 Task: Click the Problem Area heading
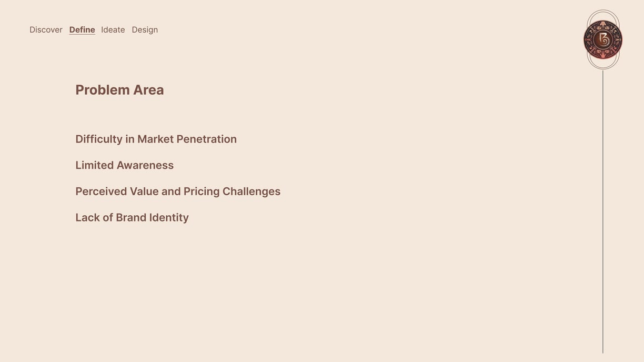119,90
